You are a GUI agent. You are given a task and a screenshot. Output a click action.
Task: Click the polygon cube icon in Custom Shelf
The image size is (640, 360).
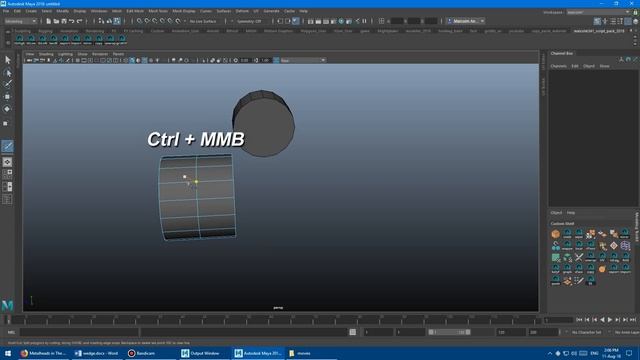coord(556,234)
